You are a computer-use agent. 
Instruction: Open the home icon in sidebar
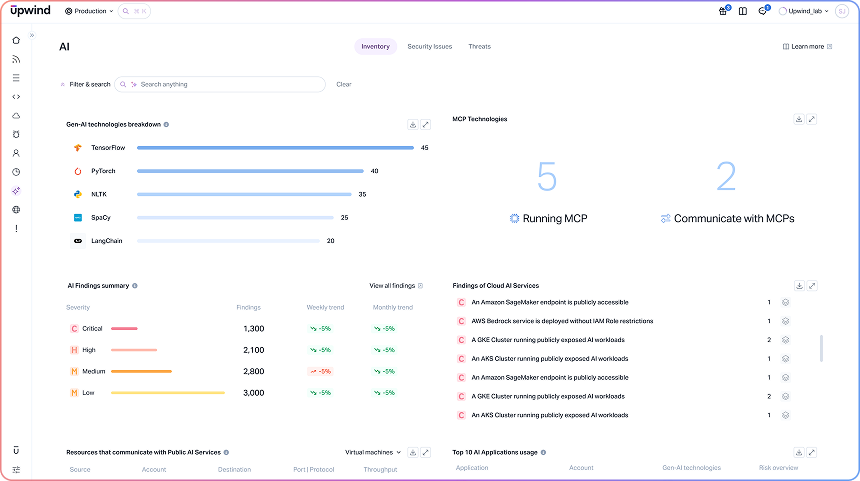click(16, 41)
